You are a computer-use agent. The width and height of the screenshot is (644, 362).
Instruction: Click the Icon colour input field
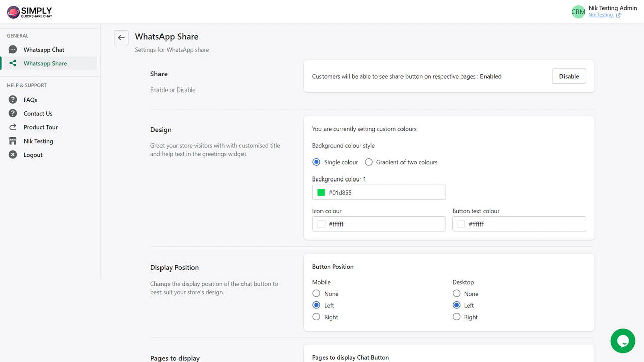379,224
